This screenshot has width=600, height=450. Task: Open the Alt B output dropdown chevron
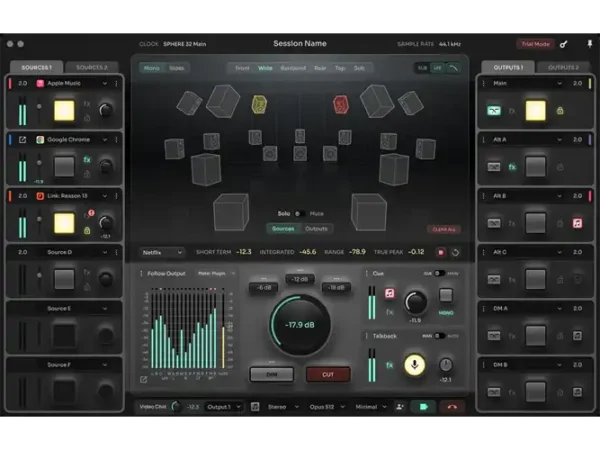(559, 196)
